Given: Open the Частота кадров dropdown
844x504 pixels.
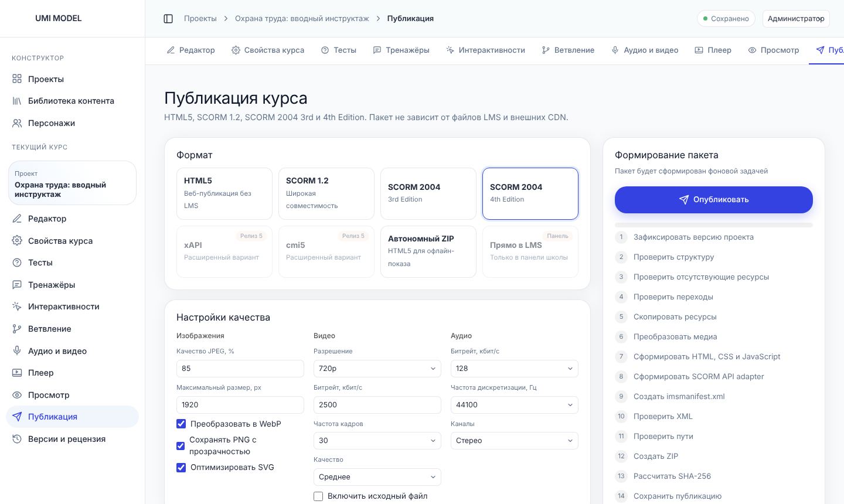Looking at the screenshot, I should (377, 441).
